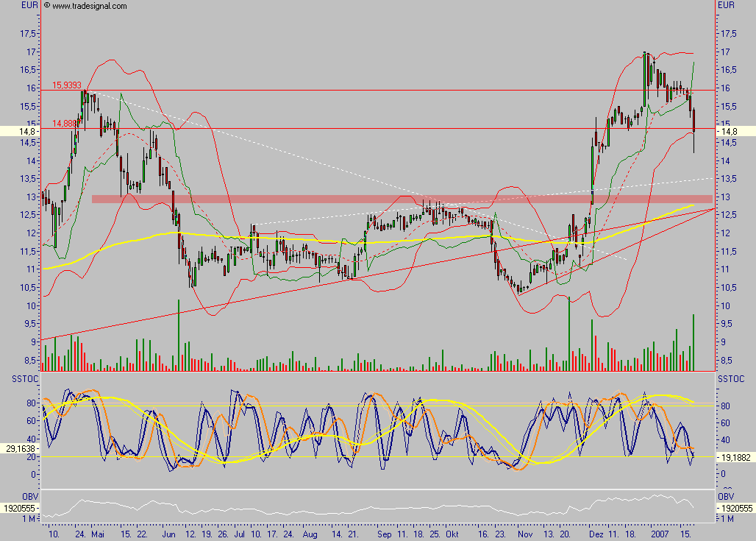Click the 25. date label before Okt
Image resolution: width=756 pixels, height=541 pixels.
(x=435, y=534)
